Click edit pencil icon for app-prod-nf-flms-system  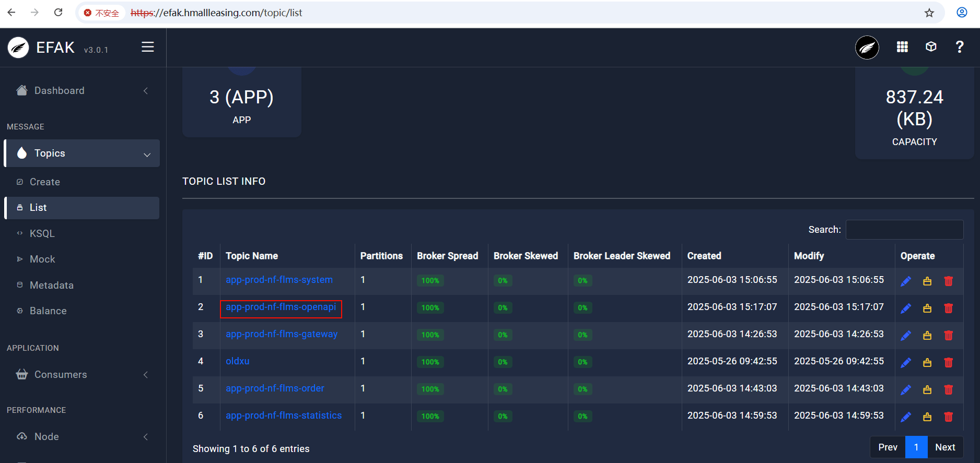(906, 281)
